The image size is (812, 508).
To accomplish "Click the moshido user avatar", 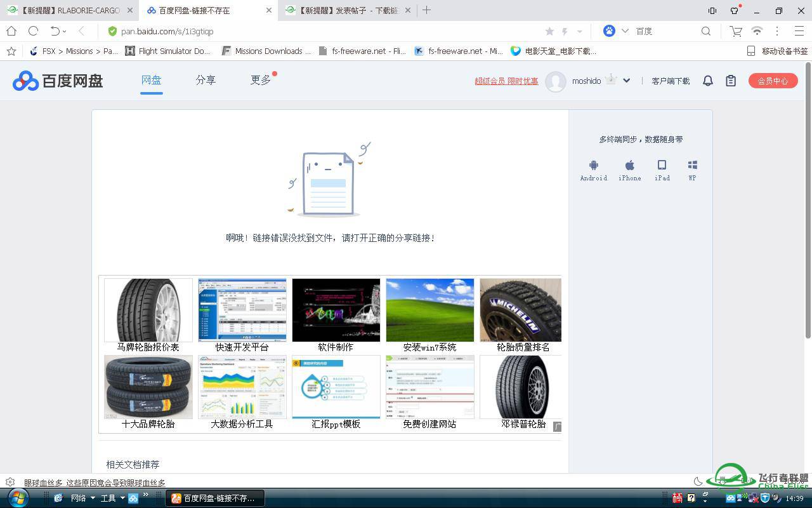I will (x=556, y=81).
